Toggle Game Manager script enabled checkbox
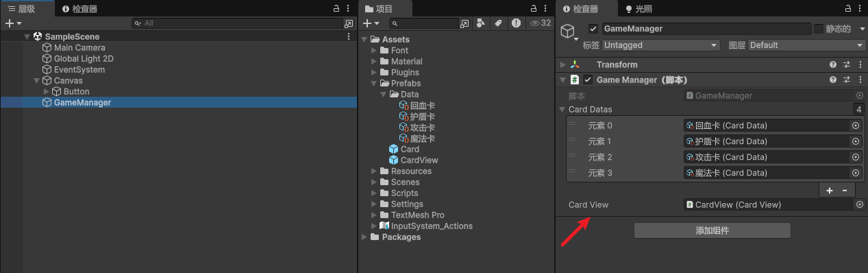 click(x=588, y=80)
